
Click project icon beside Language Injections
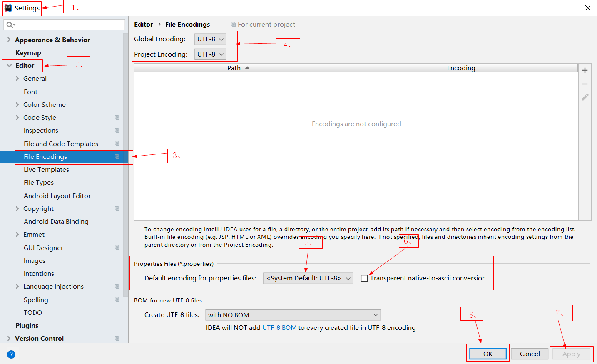(x=117, y=287)
